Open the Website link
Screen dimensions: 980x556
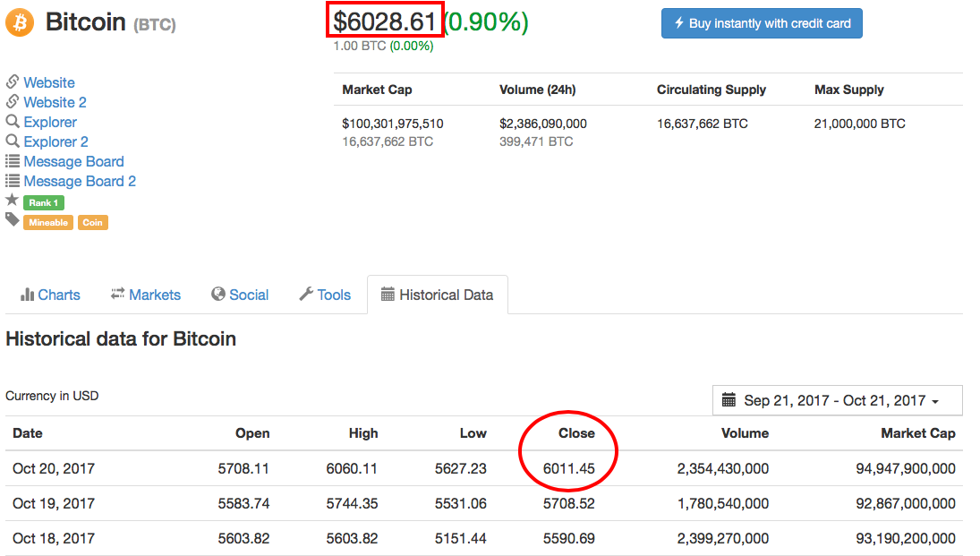[x=48, y=82]
